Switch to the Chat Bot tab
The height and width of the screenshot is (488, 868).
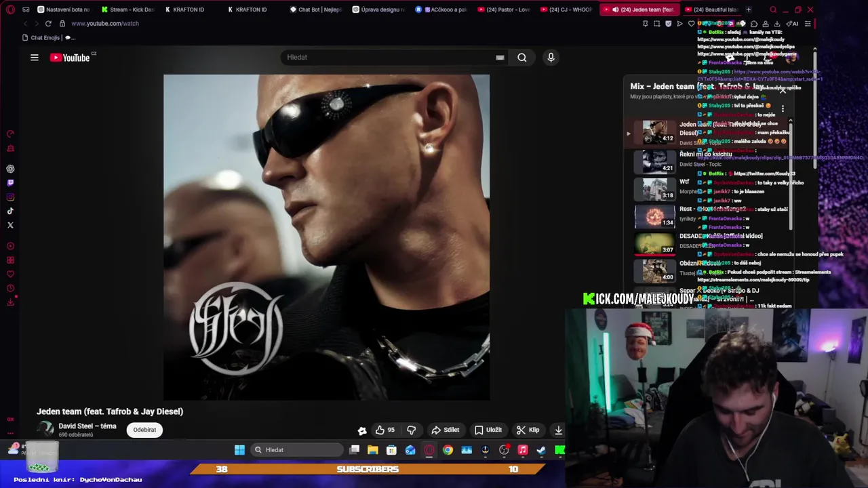316,9
